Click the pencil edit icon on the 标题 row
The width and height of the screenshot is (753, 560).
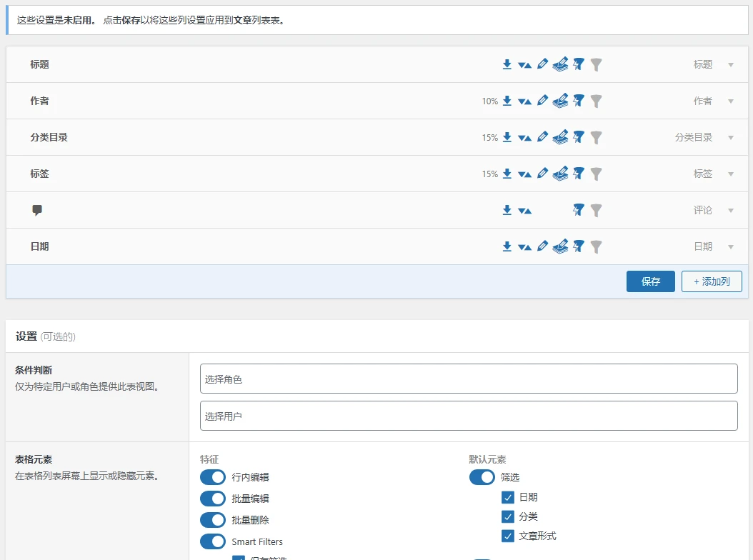542,64
